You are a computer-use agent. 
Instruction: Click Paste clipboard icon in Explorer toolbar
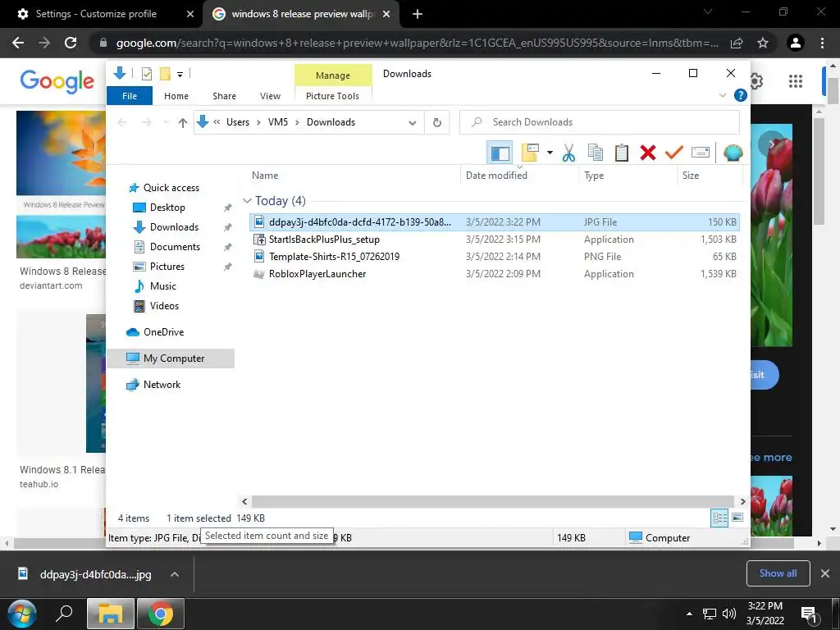pos(622,153)
